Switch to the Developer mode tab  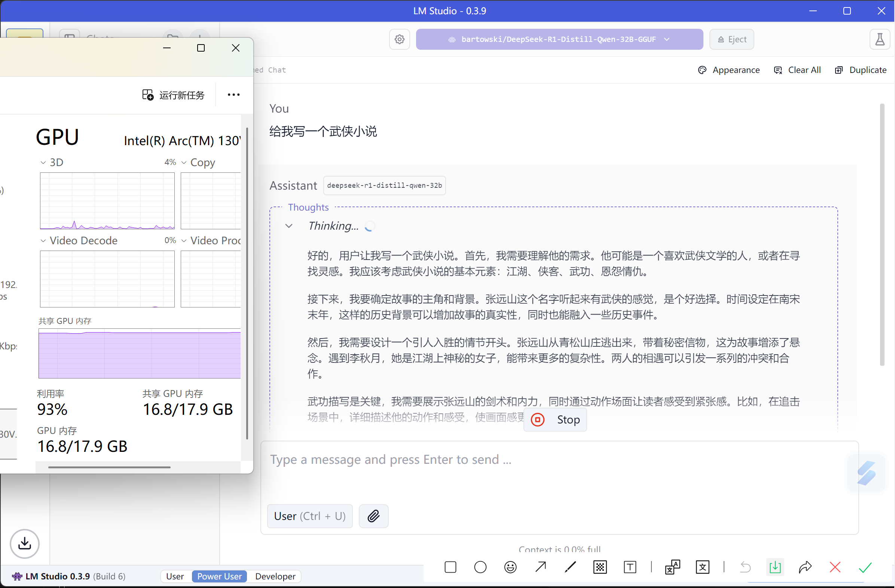pos(275,576)
